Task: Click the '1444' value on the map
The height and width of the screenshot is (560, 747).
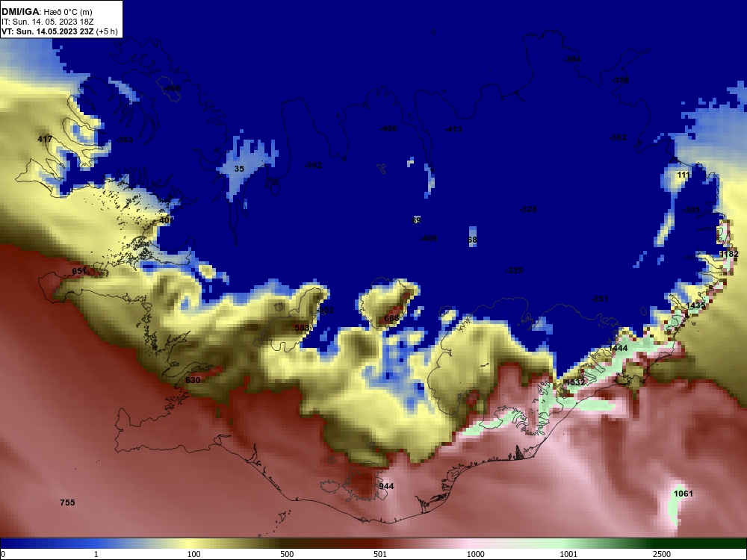Action: [x=618, y=348]
